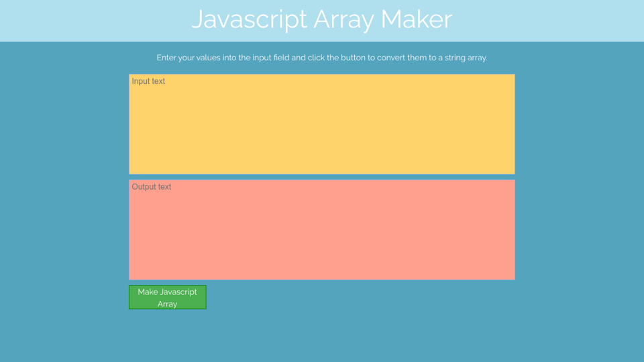
Task: Select the word 'Maker' in the title
Action: [x=417, y=19]
